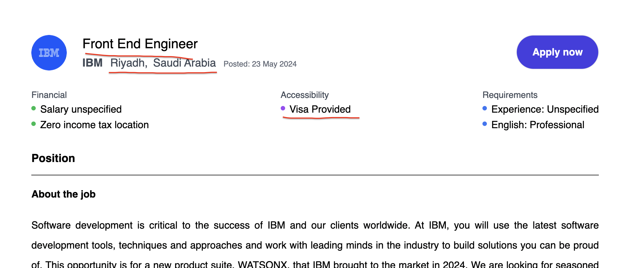Click the Posted: 23 May 2024 date
This screenshot has width=644, height=268.
point(260,64)
